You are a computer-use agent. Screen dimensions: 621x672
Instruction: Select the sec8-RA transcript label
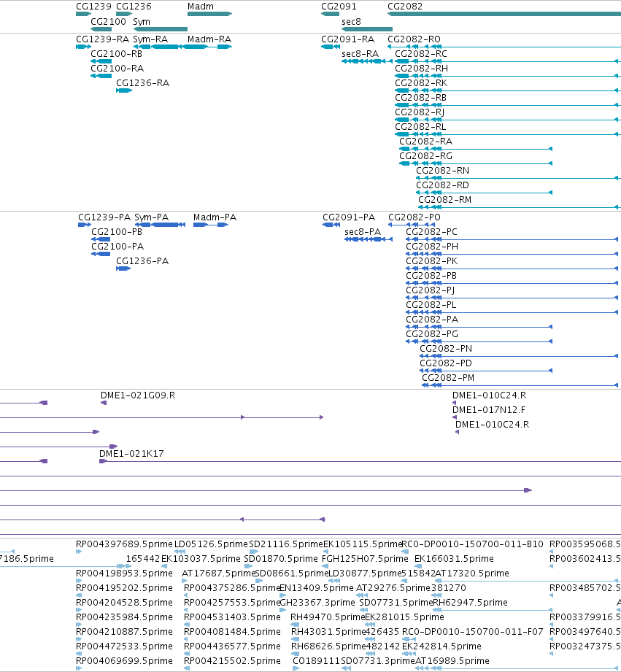tap(360, 54)
